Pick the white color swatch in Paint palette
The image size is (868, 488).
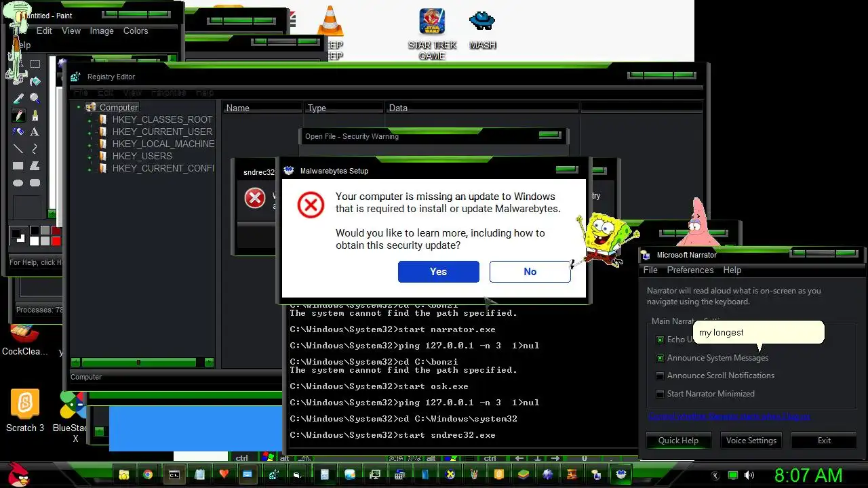point(35,241)
